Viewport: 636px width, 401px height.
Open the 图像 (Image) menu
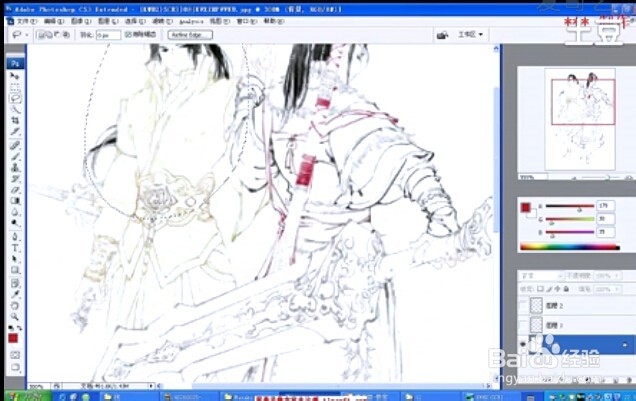click(x=81, y=21)
